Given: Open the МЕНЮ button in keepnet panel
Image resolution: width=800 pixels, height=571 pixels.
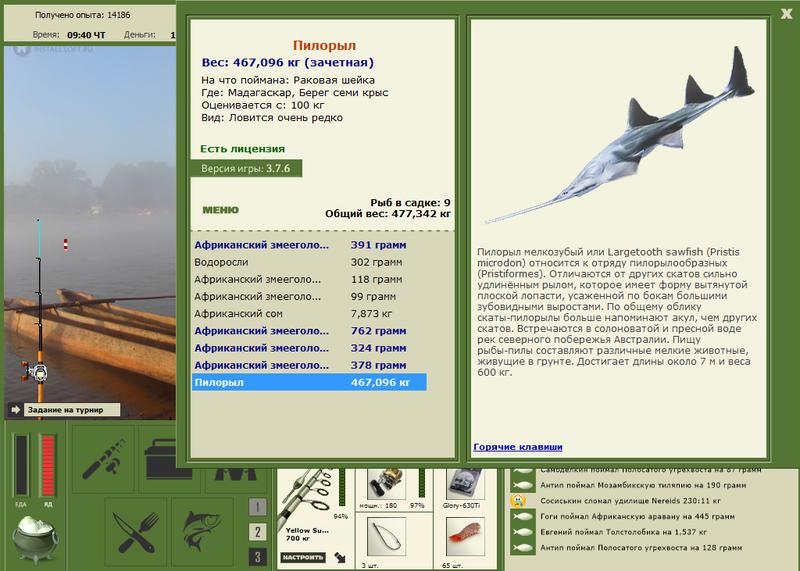Looking at the screenshot, I should (220, 210).
